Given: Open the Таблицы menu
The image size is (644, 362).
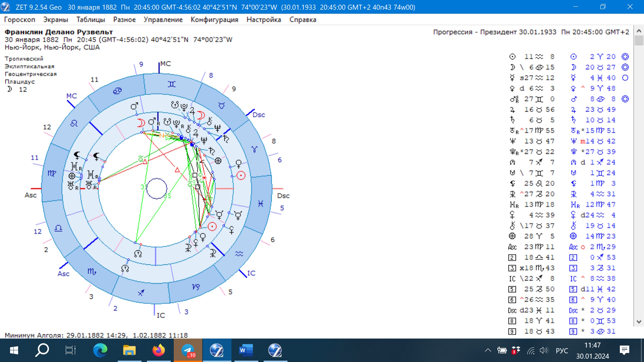Looking at the screenshot, I should coord(91,19).
